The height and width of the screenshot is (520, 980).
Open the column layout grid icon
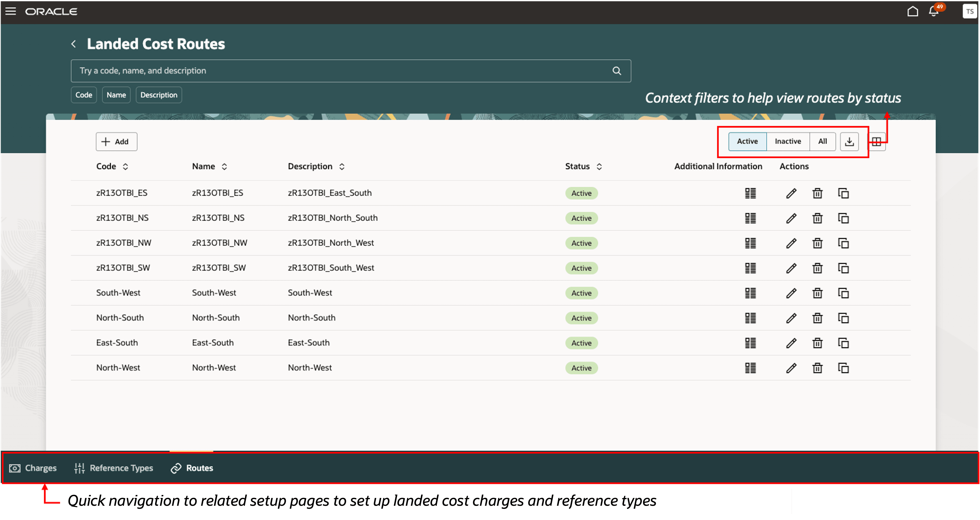[877, 142]
